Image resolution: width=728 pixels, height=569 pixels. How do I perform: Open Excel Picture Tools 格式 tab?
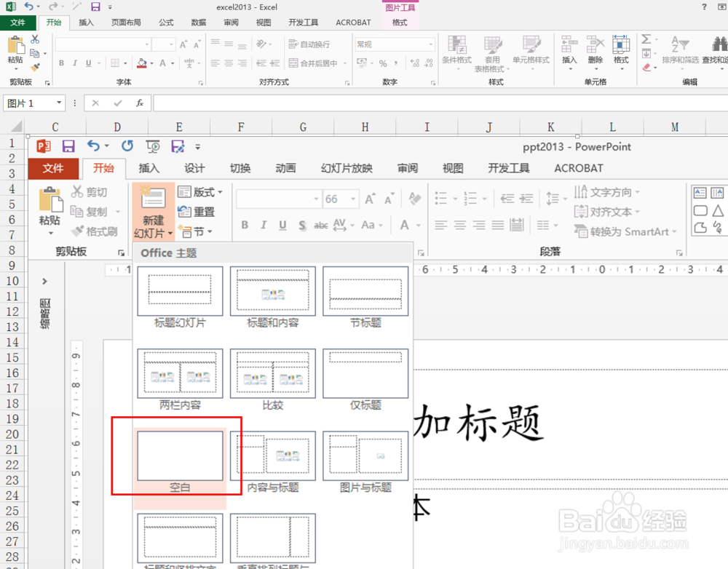pos(400,23)
